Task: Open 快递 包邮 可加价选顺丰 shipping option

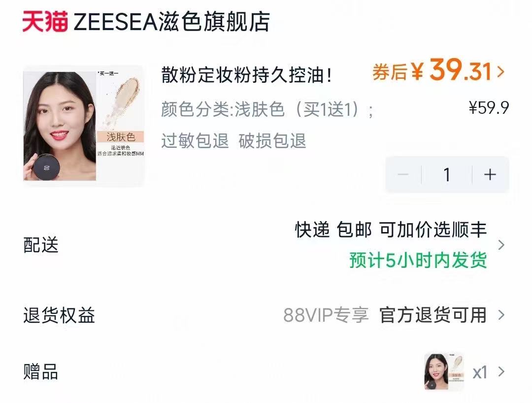Action: [391, 230]
